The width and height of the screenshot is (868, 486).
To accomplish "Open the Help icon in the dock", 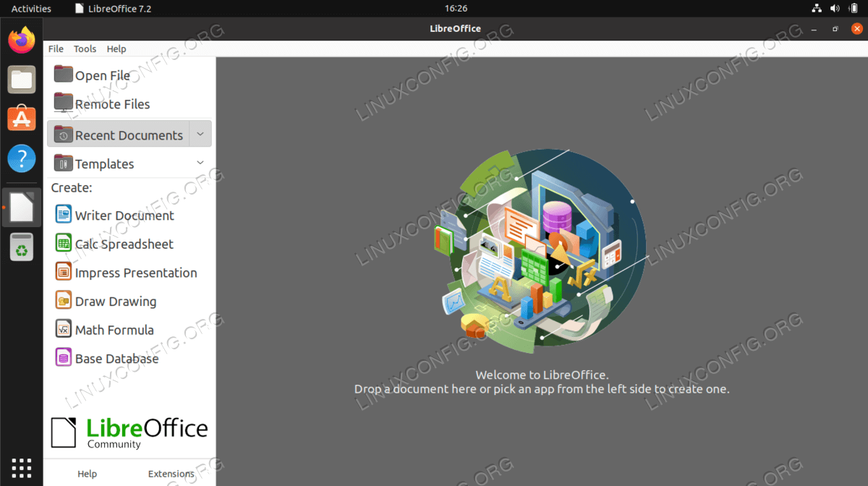I will coord(22,158).
